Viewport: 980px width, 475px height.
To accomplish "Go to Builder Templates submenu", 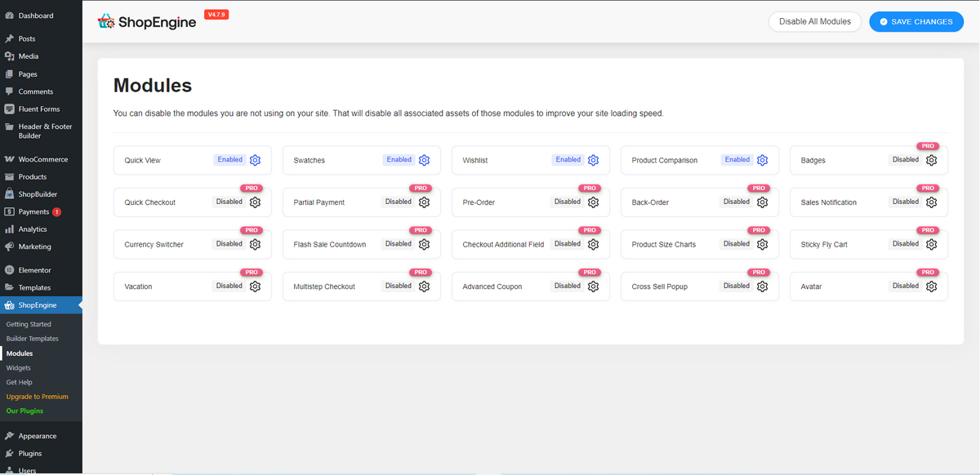I will click(33, 339).
